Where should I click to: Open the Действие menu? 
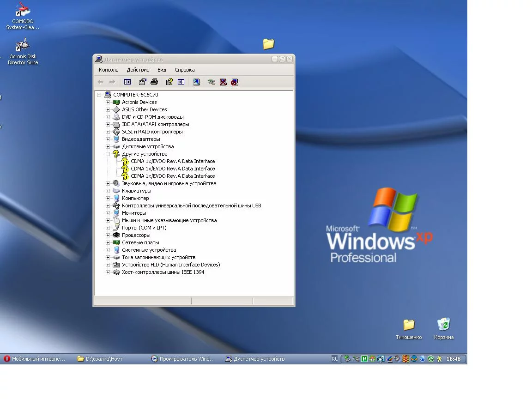click(x=138, y=70)
